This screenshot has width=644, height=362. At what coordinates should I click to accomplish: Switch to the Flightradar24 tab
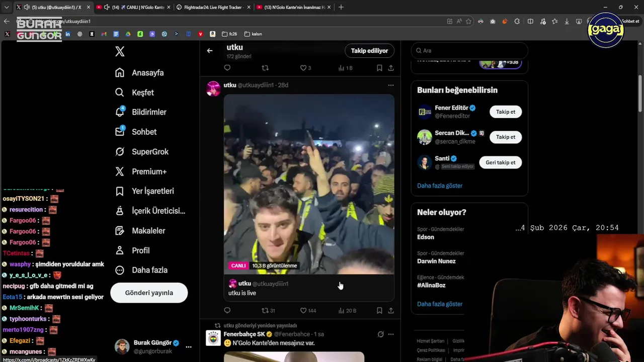coord(213,7)
